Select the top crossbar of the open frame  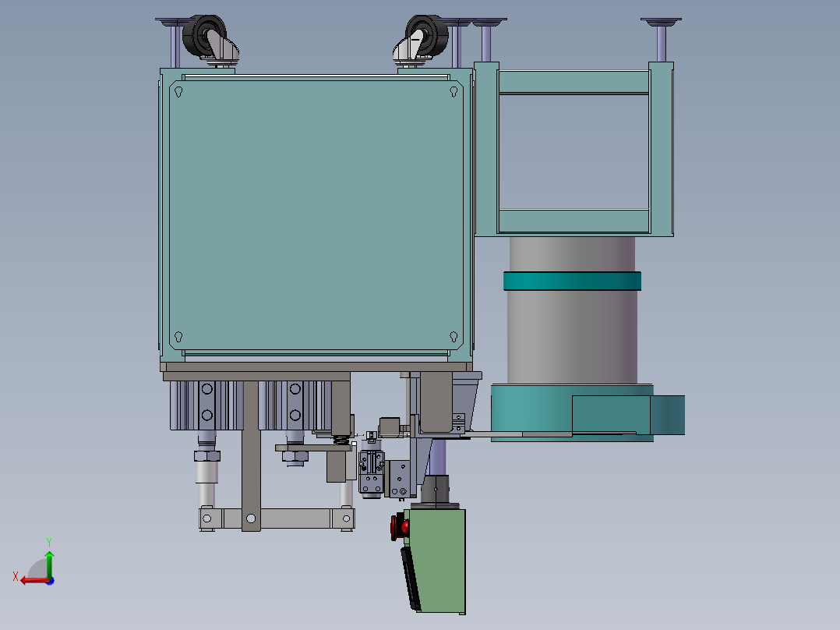(x=574, y=83)
